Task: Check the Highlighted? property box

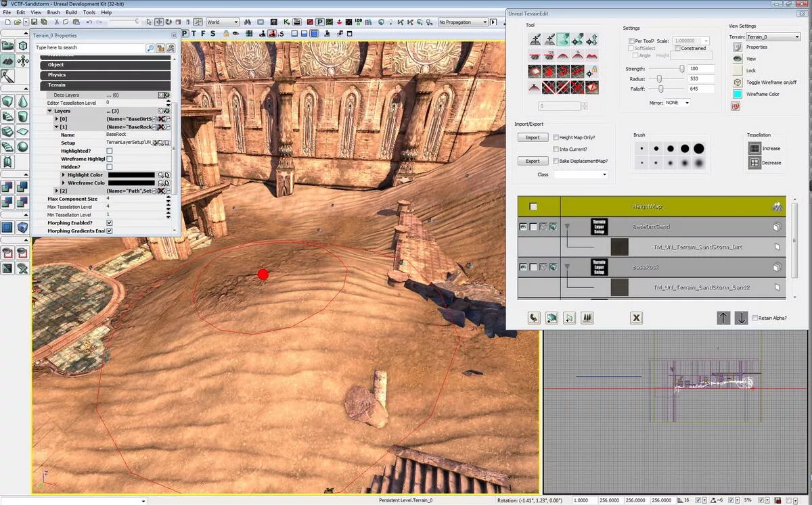Action: (110, 151)
